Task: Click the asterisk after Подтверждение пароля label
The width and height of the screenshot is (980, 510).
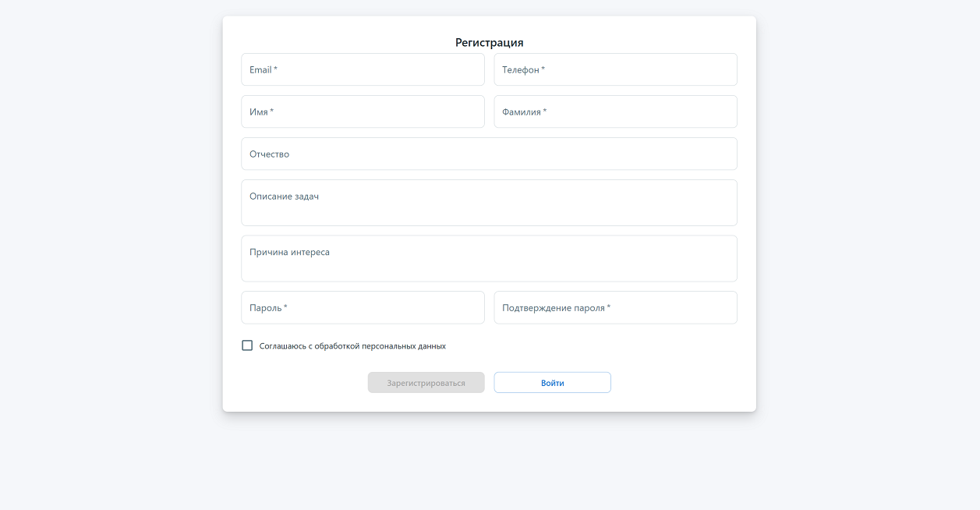Action: coord(609,307)
